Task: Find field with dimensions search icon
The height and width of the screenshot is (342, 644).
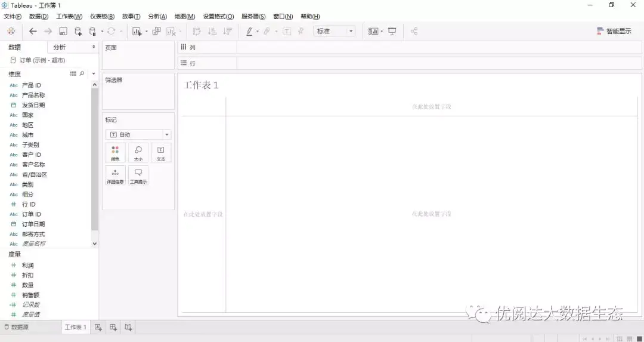Action: pos(82,73)
